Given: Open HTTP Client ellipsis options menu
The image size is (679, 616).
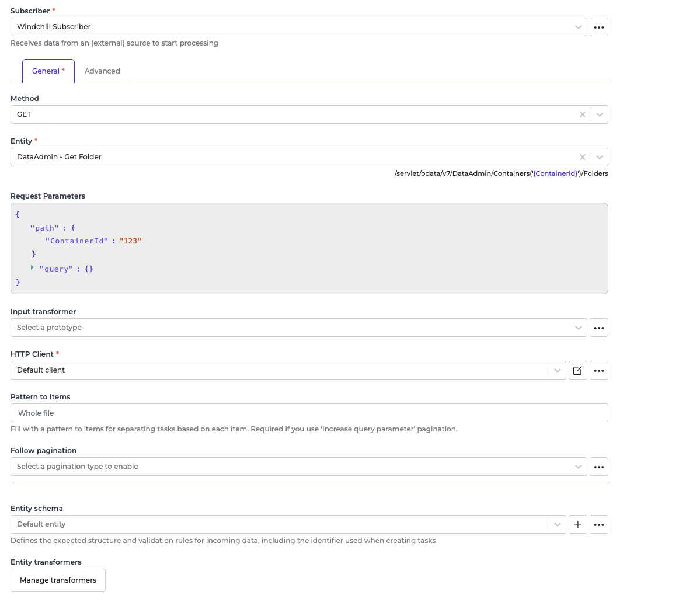Looking at the screenshot, I should click(x=598, y=370).
